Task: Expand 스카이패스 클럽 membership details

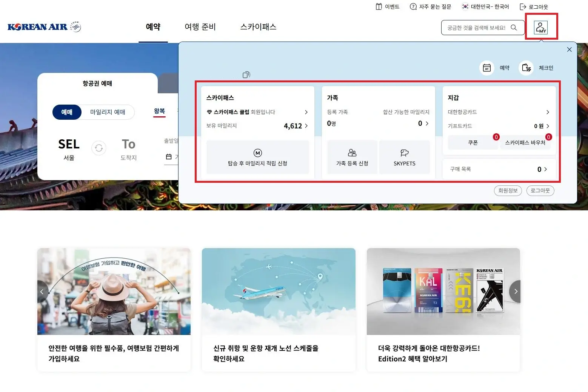Action: point(306,112)
